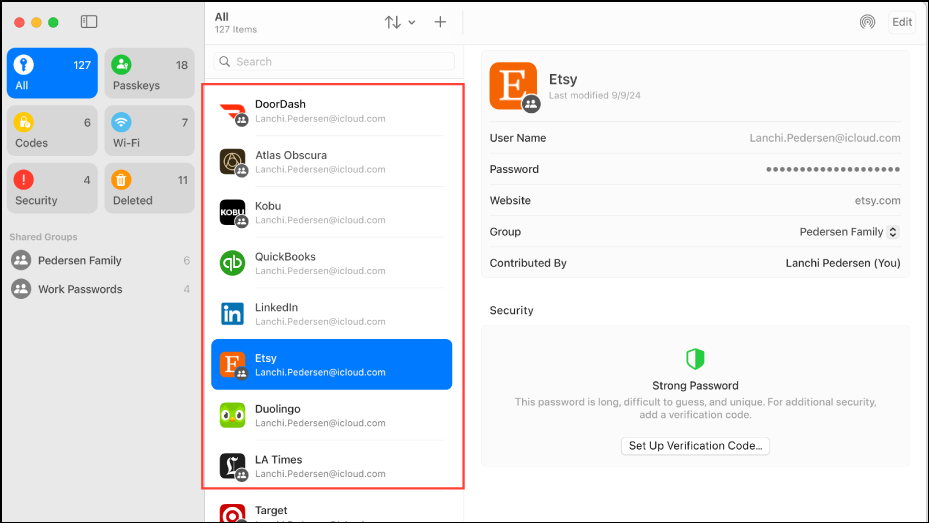The image size is (929, 523).
Task: Click the Pedersen Family group icon
Action: [x=21, y=260]
